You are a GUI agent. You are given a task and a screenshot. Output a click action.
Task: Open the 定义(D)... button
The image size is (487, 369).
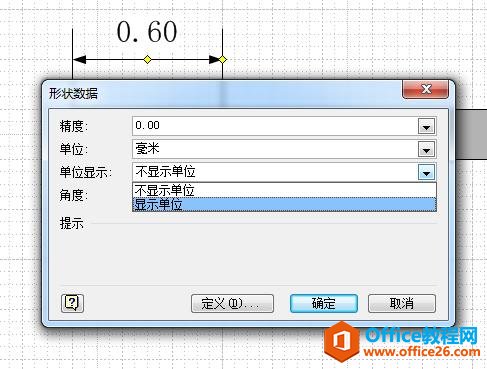click(232, 303)
